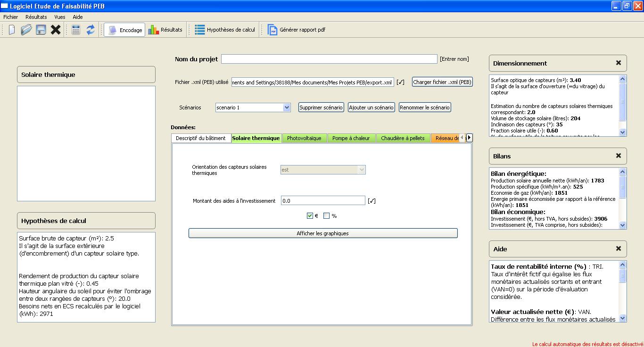Image resolution: width=644 pixels, height=347 pixels.
Task: Click Aide panel scrollbar up arrow
Action: (622, 265)
